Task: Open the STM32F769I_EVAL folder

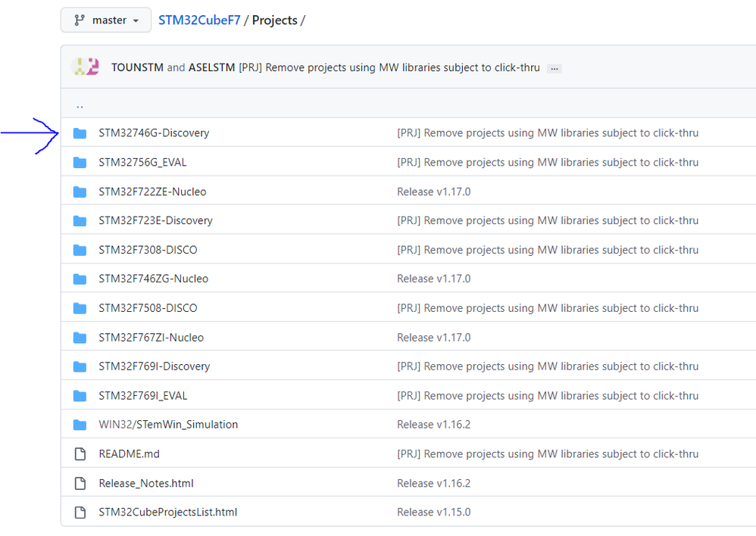Action: 142,396
